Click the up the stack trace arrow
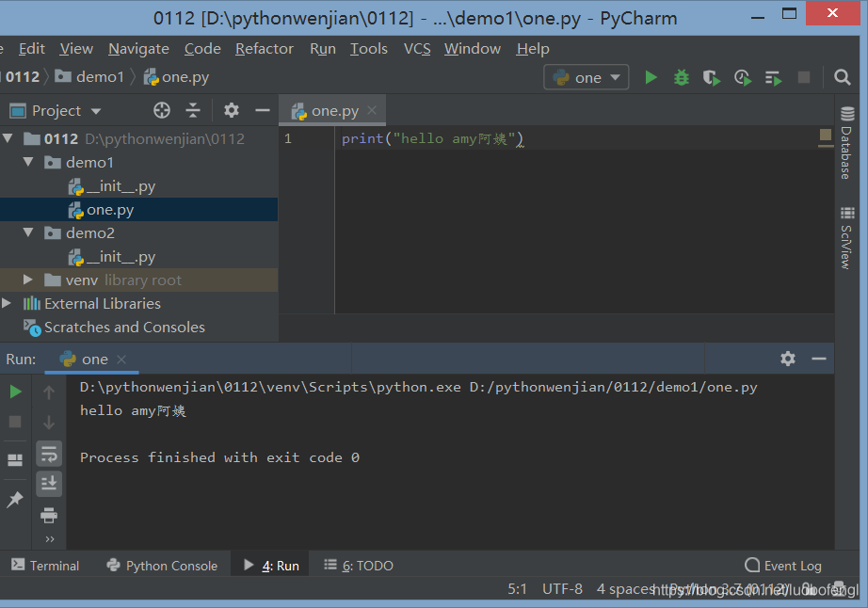This screenshot has height=608, width=868. click(x=49, y=392)
